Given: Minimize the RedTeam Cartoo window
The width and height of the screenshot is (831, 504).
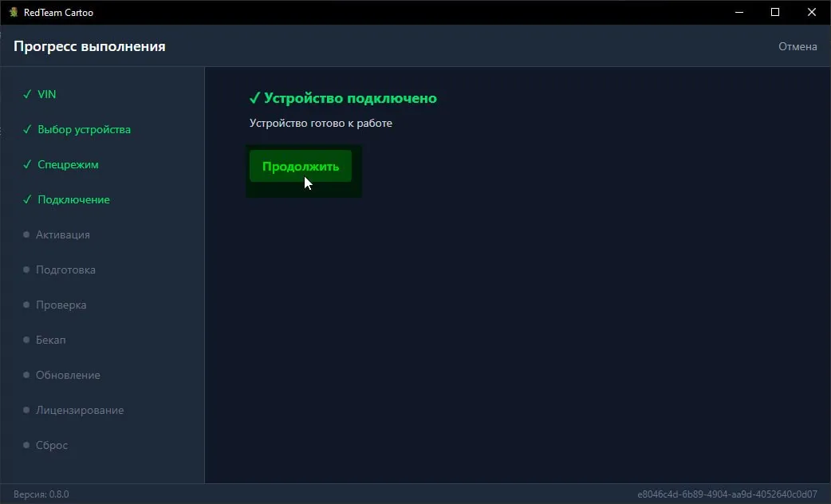Looking at the screenshot, I should coord(739,12).
